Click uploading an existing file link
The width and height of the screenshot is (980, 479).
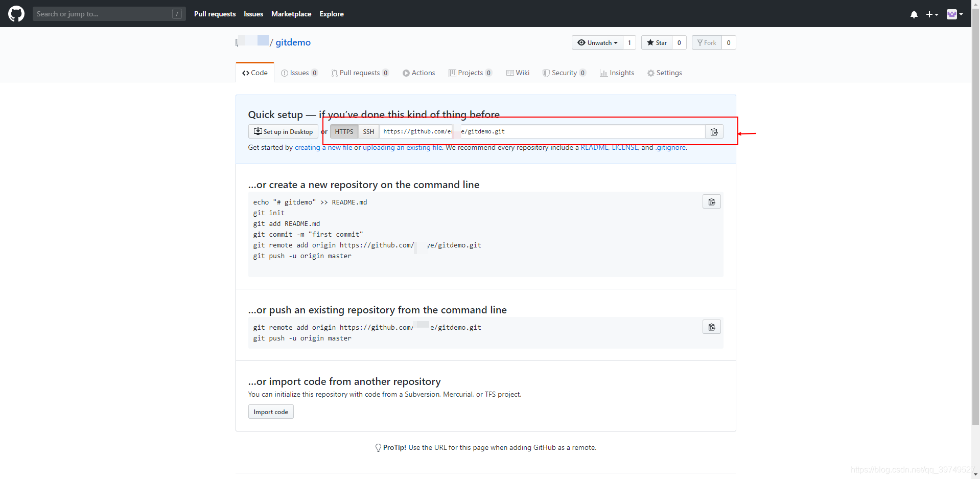pyautogui.click(x=403, y=147)
